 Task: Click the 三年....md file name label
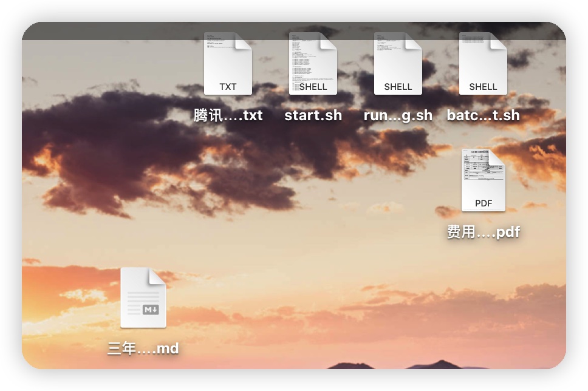(x=143, y=349)
